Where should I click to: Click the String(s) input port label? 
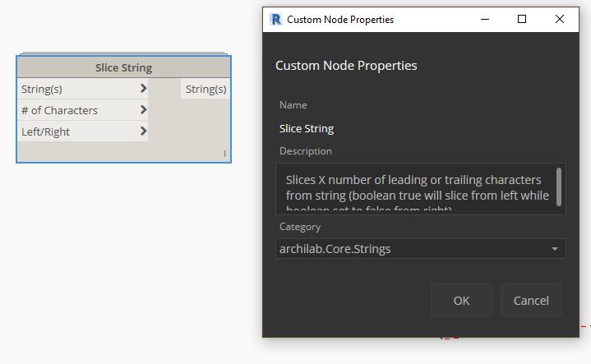[42, 89]
